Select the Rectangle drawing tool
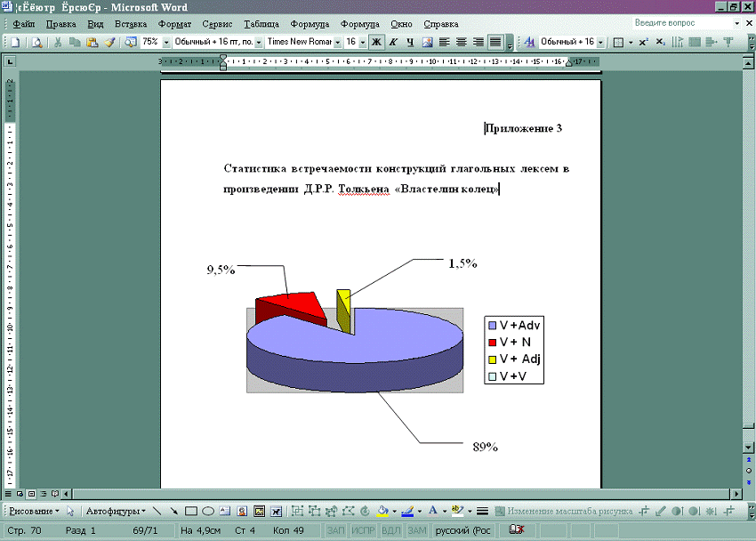756x541 pixels. pos(190,512)
